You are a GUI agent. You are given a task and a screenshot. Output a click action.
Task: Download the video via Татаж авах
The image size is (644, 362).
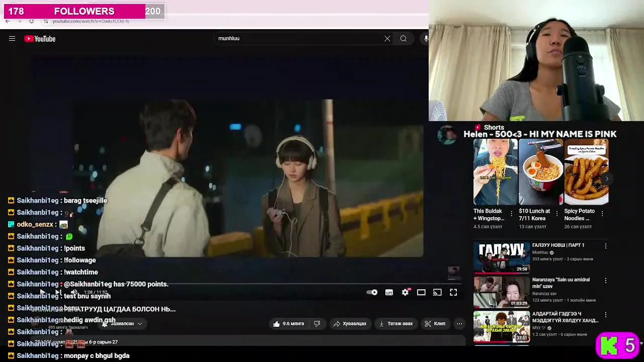pos(396,324)
